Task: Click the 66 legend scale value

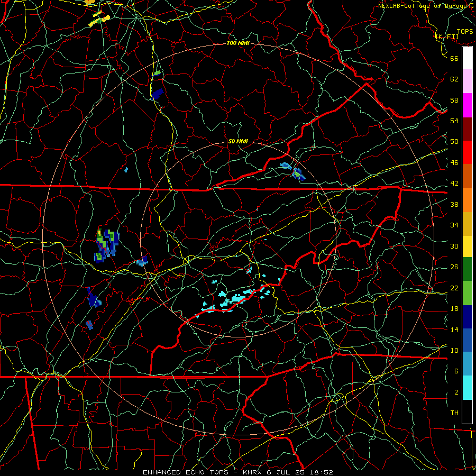Action: tap(454, 58)
